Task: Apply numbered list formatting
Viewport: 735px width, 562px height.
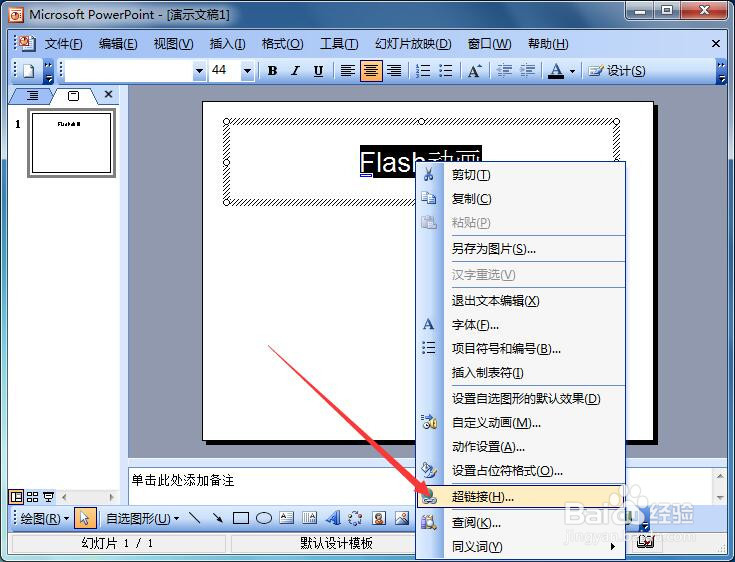Action: point(422,71)
